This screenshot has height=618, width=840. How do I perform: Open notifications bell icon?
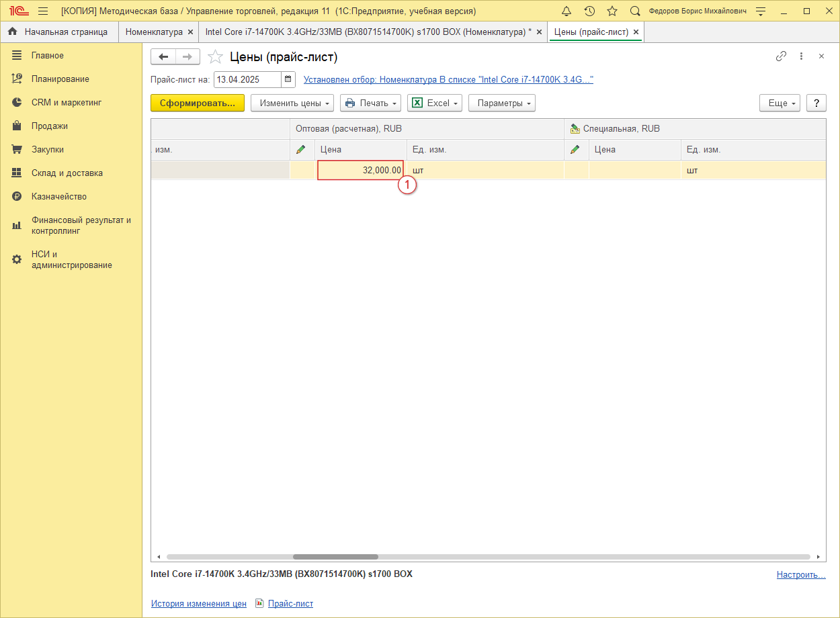pos(566,11)
